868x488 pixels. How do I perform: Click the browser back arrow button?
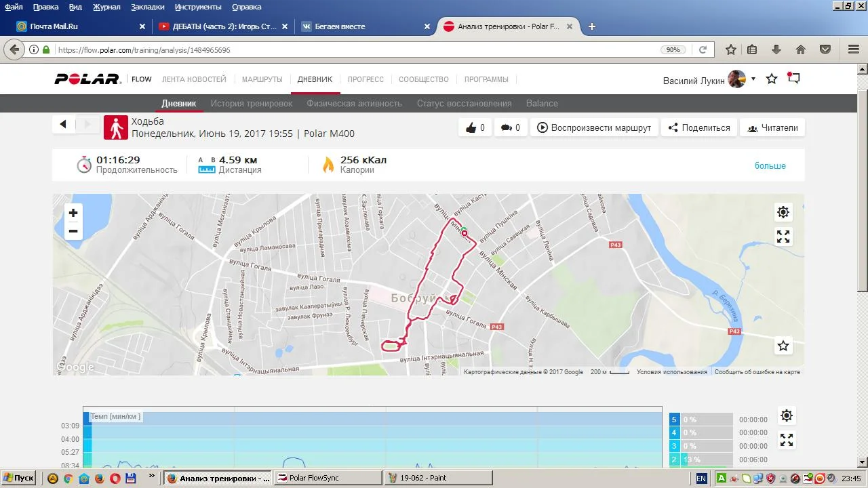[x=14, y=49]
